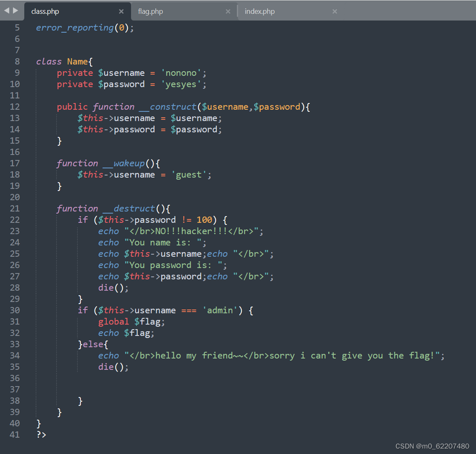Viewport: 476px width, 454px height.
Task: Switch to the class.php tab
Action: click(77, 11)
